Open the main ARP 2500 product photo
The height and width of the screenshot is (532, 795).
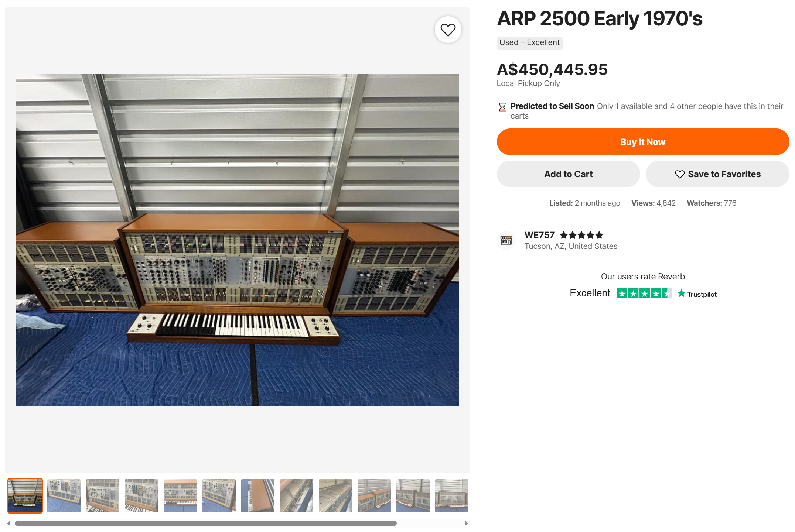point(237,240)
